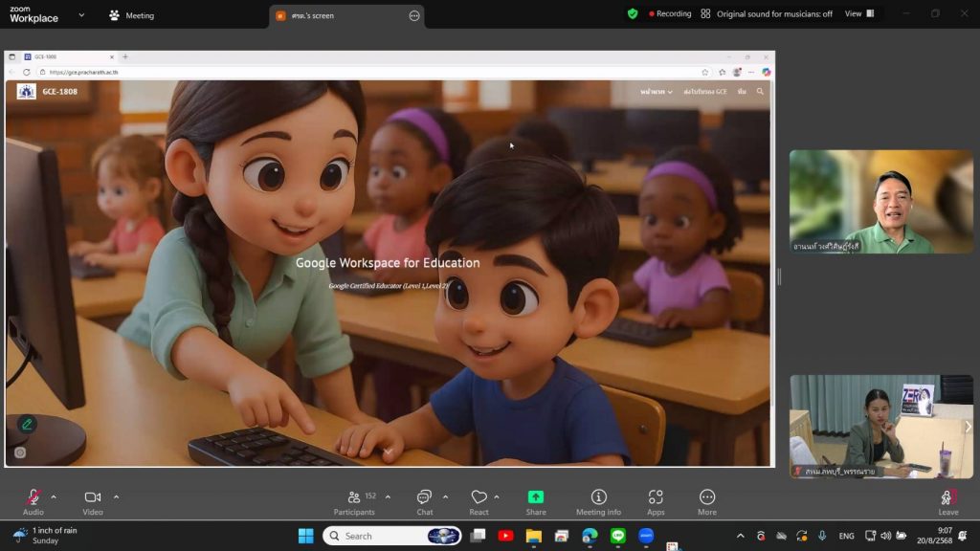The image size is (980, 551).
Task: Open YouTube from the taskbar
Action: 505,536
